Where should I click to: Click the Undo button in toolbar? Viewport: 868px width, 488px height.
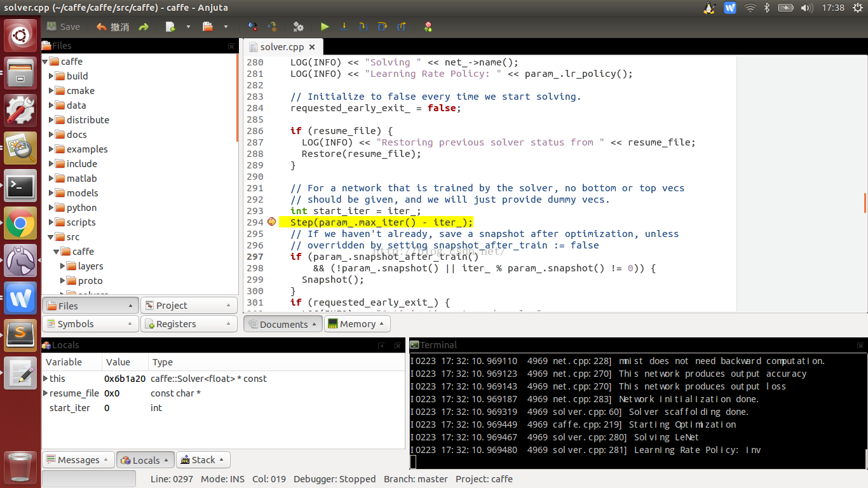click(x=112, y=27)
